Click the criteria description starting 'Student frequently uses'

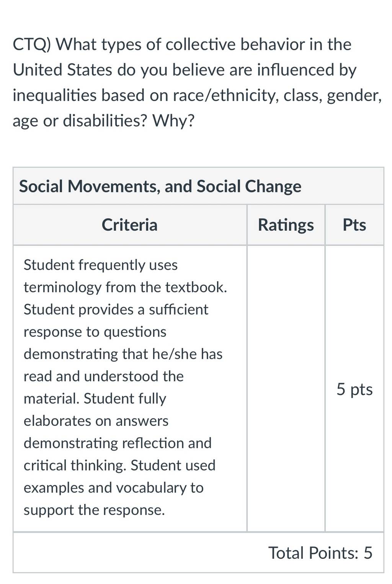[125, 387]
